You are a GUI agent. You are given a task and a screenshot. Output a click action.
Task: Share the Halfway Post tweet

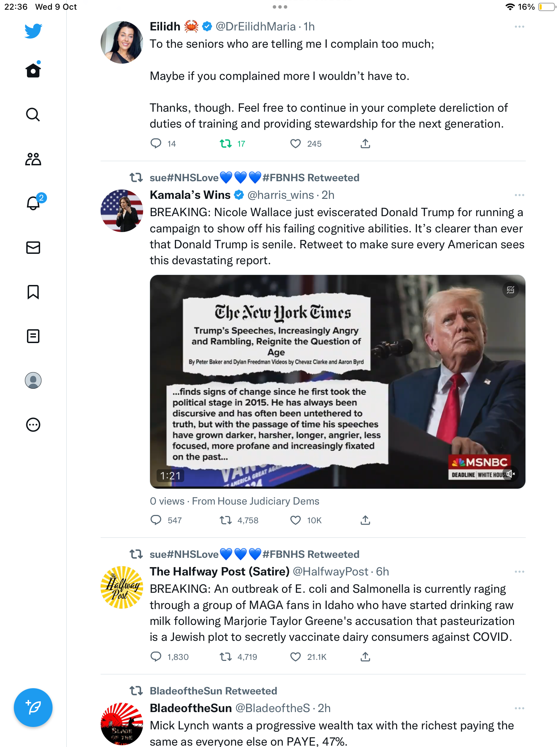[365, 657]
